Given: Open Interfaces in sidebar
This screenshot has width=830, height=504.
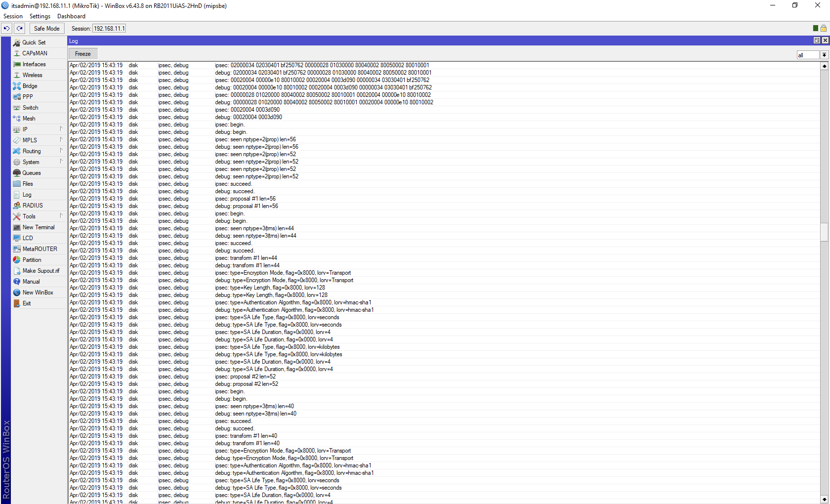Looking at the screenshot, I should point(34,64).
